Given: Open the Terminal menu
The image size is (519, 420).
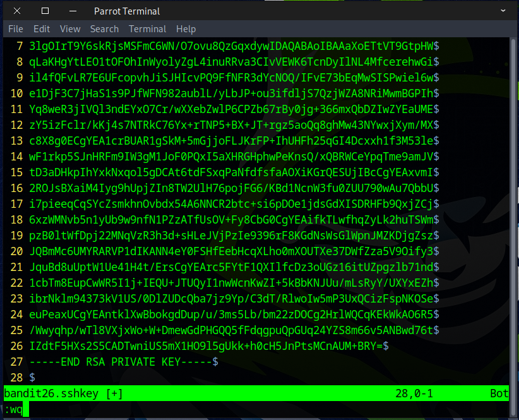Looking at the screenshot, I should (147, 29).
